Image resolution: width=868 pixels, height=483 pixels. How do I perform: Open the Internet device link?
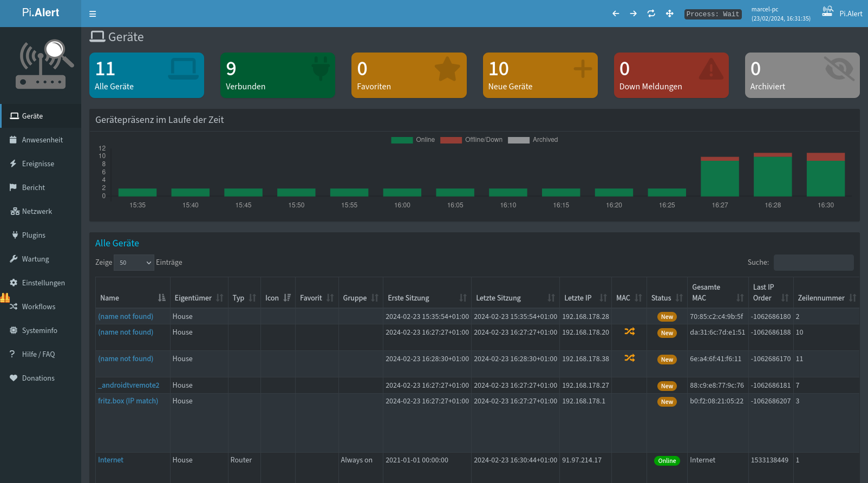(110, 460)
